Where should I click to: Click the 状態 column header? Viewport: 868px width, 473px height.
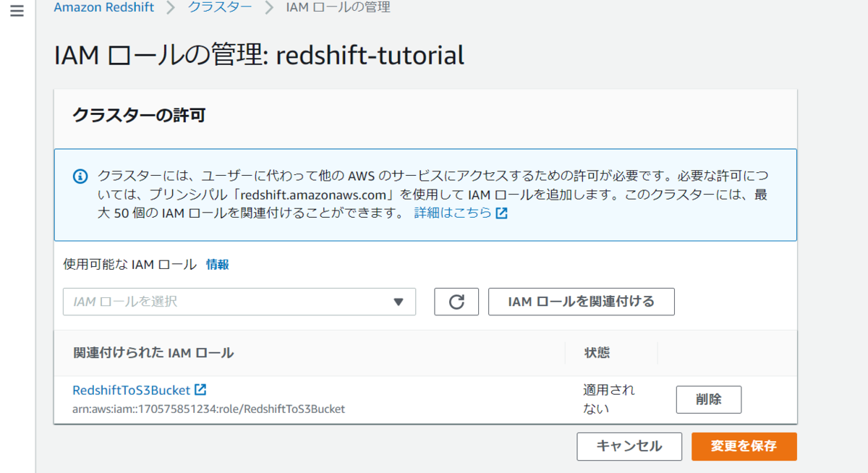597,353
